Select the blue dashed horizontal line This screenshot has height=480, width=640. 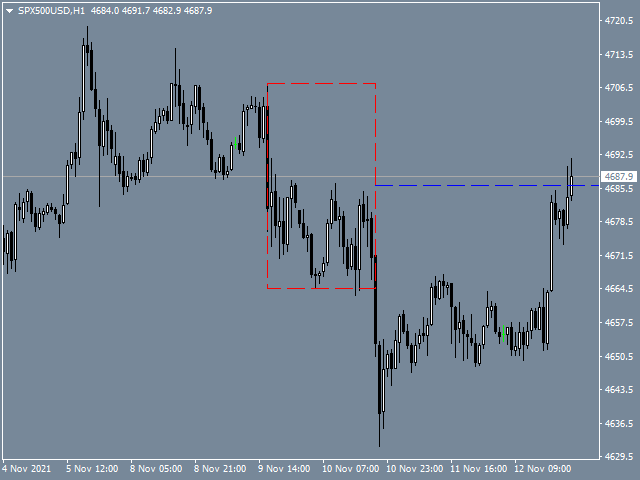tap(487, 185)
